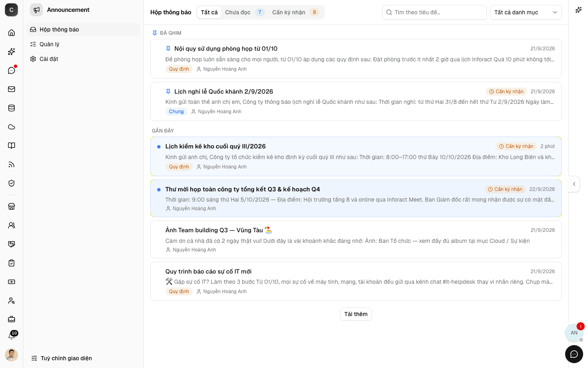Open the clipboard check icon
The width and height of the screenshot is (588, 368).
[x=11, y=263]
